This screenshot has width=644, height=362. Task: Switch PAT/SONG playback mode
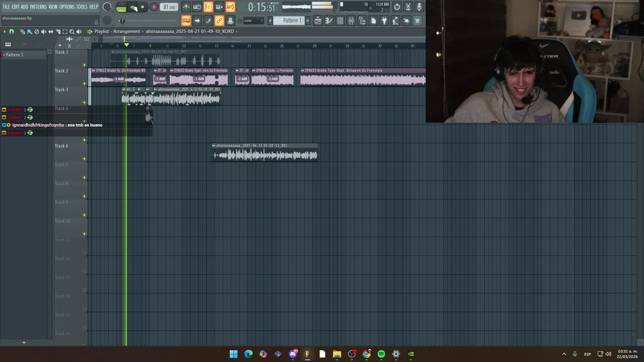(x=121, y=7)
